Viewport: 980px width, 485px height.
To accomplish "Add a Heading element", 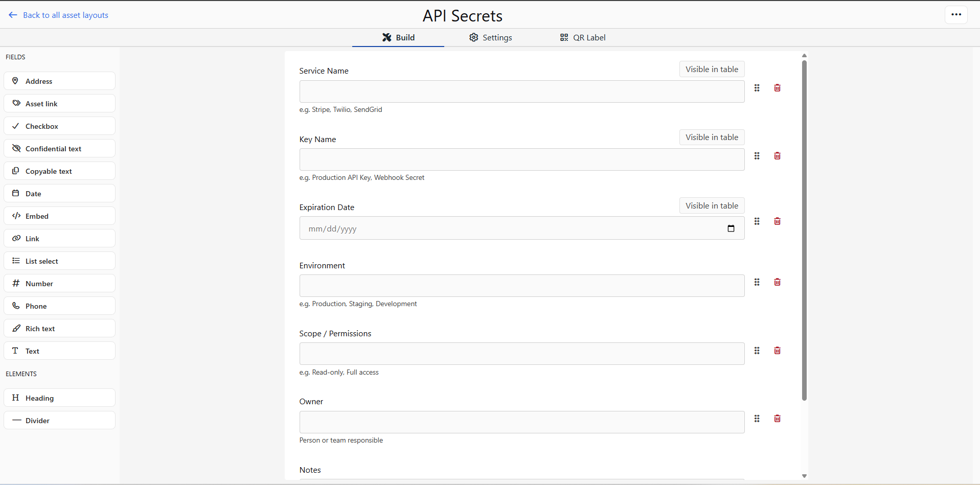I will pos(59,398).
